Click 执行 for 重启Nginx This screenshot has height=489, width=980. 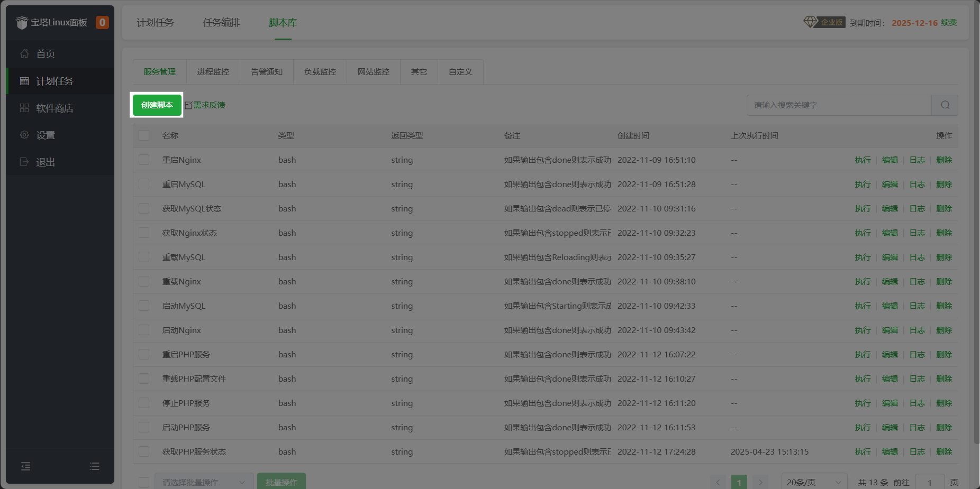(863, 160)
